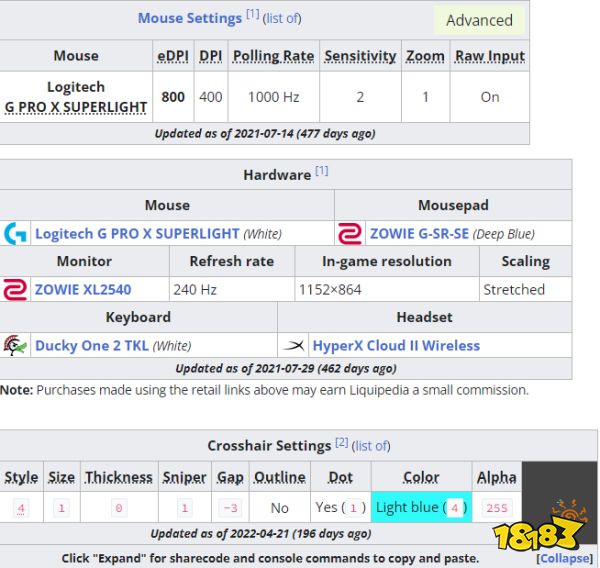Open ZOWIE XL2540 monitor link
This screenshot has width=600, height=568.
(x=83, y=290)
